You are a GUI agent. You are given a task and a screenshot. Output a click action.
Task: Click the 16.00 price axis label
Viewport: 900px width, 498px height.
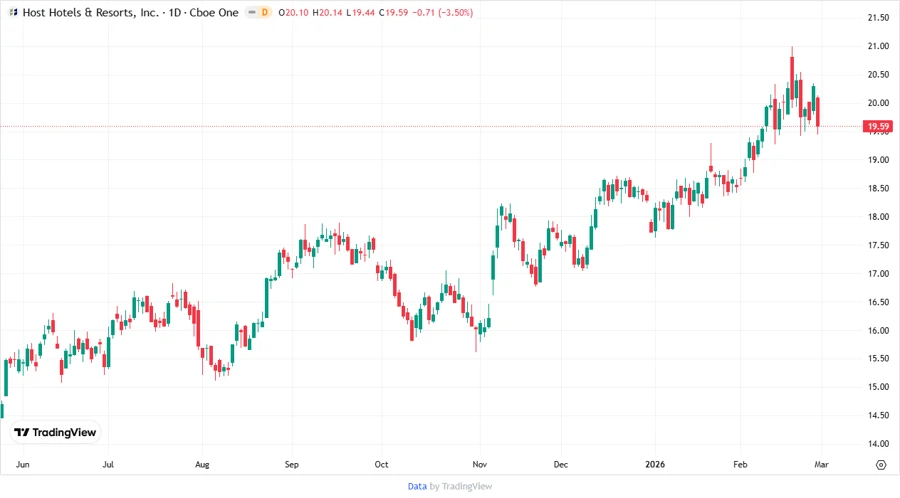(x=878, y=330)
